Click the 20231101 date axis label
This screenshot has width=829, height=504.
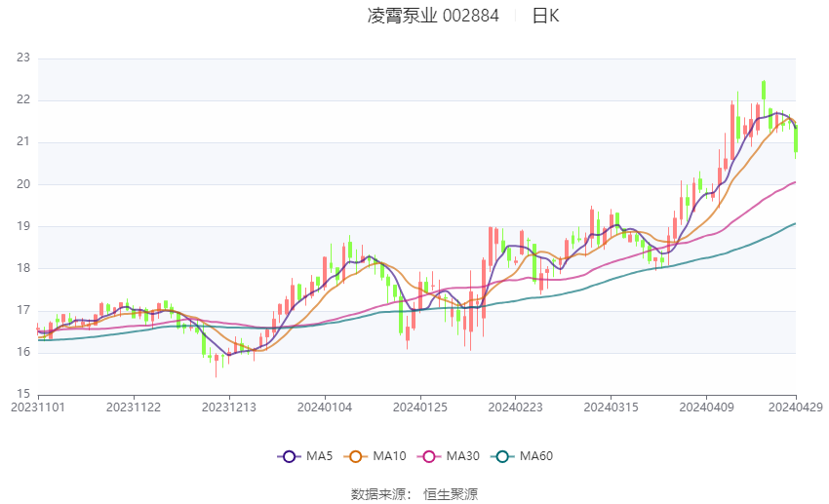pyautogui.click(x=38, y=407)
